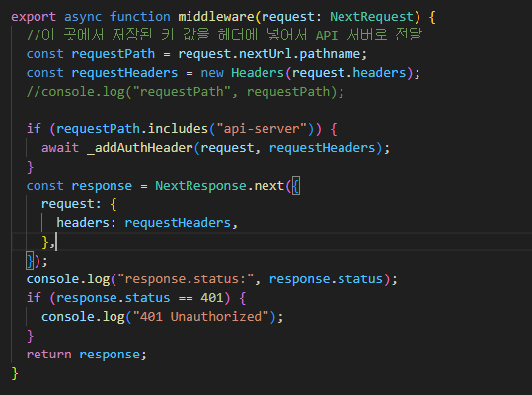The height and width of the screenshot is (395, 532).
Task: Click the commented-out console.log requestPath line
Action: point(186,92)
